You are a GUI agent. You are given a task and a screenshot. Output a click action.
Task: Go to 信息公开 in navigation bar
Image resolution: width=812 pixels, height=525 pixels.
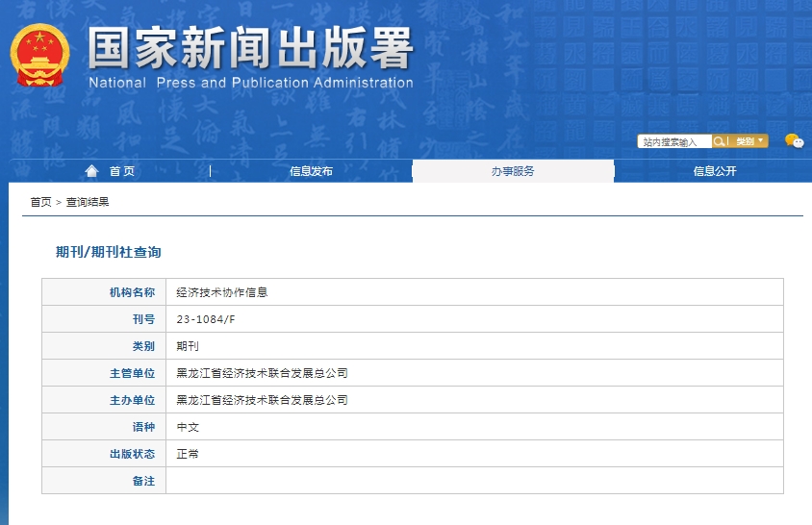pos(714,171)
